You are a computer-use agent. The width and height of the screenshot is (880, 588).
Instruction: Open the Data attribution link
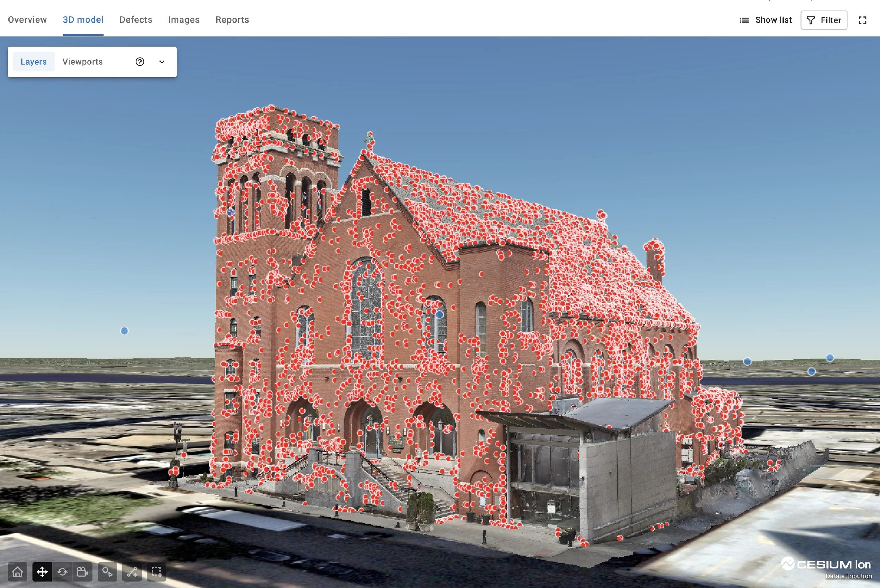tap(848, 576)
